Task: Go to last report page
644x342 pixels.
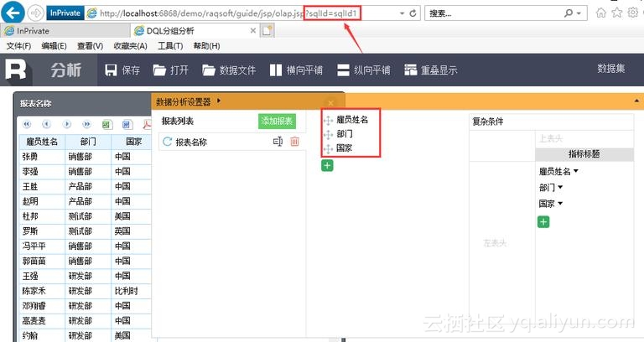Action: tap(86, 124)
